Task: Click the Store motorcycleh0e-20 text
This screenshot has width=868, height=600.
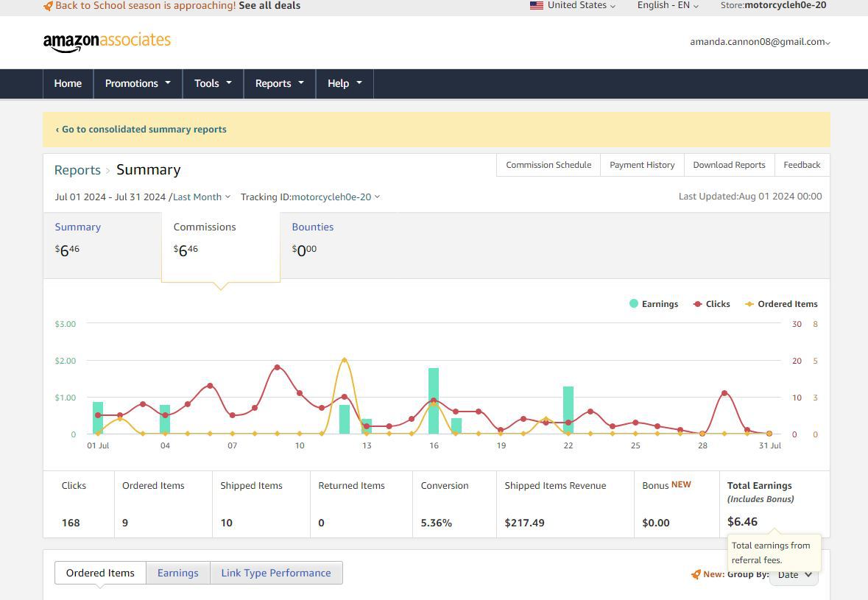Action: pyautogui.click(x=773, y=6)
